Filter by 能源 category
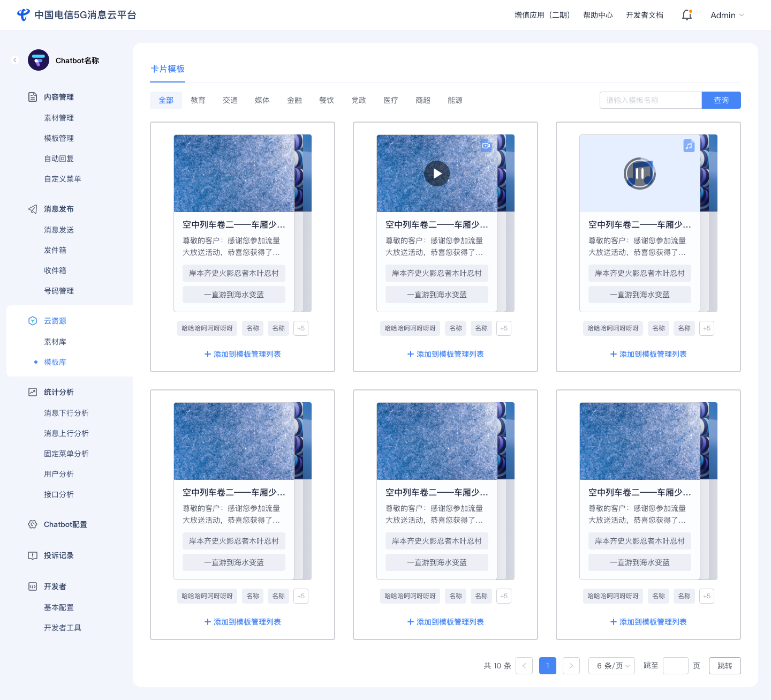771x700 pixels. [x=455, y=100]
